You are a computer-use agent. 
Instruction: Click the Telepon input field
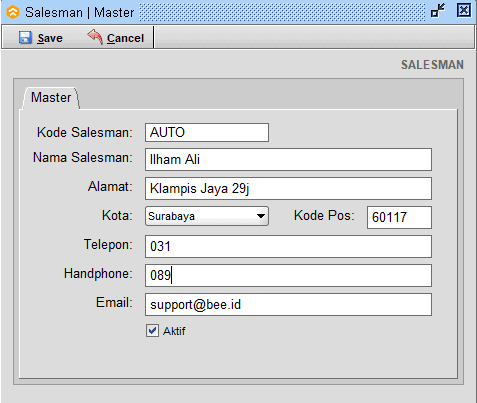tap(288, 247)
